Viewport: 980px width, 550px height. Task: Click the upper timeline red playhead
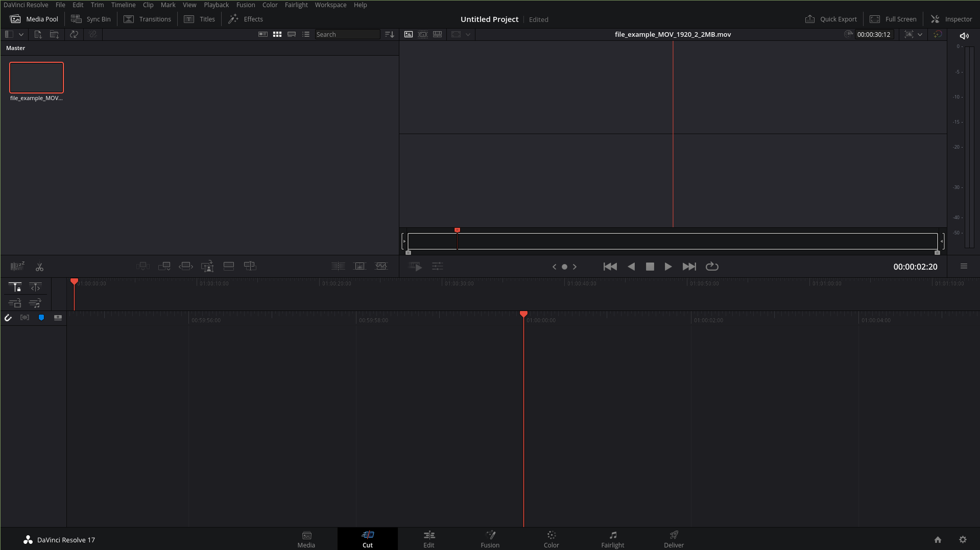coord(74,282)
